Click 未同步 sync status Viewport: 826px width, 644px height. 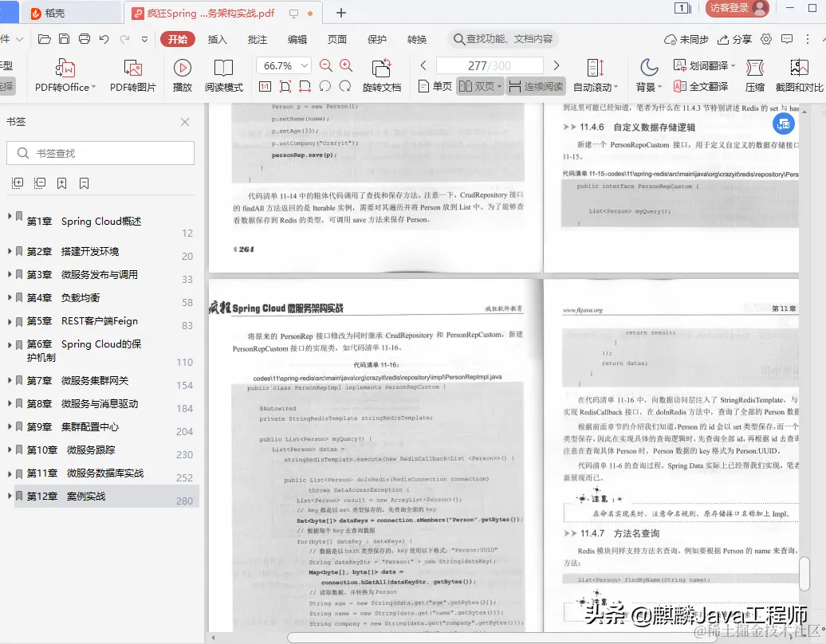(x=686, y=39)
